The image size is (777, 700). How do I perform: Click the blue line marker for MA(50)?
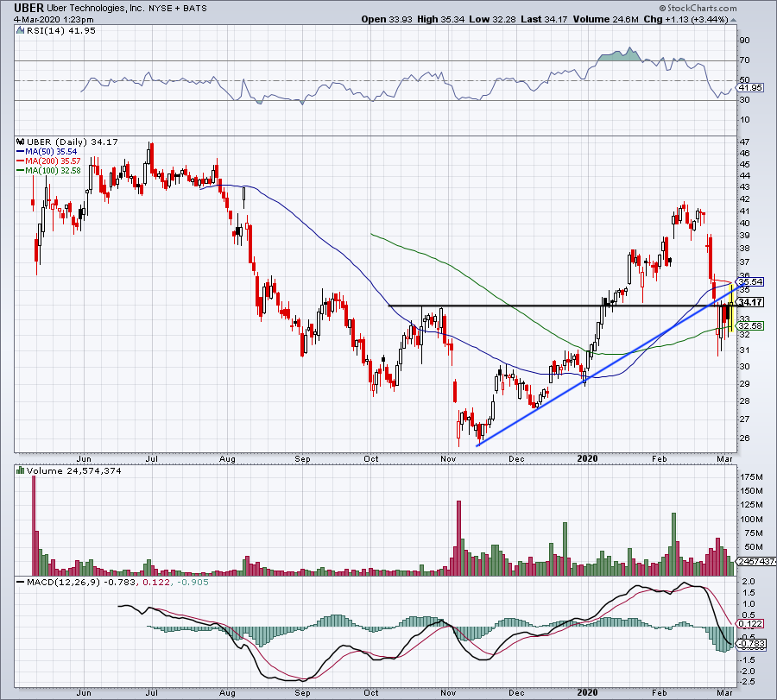coord(21,152)
